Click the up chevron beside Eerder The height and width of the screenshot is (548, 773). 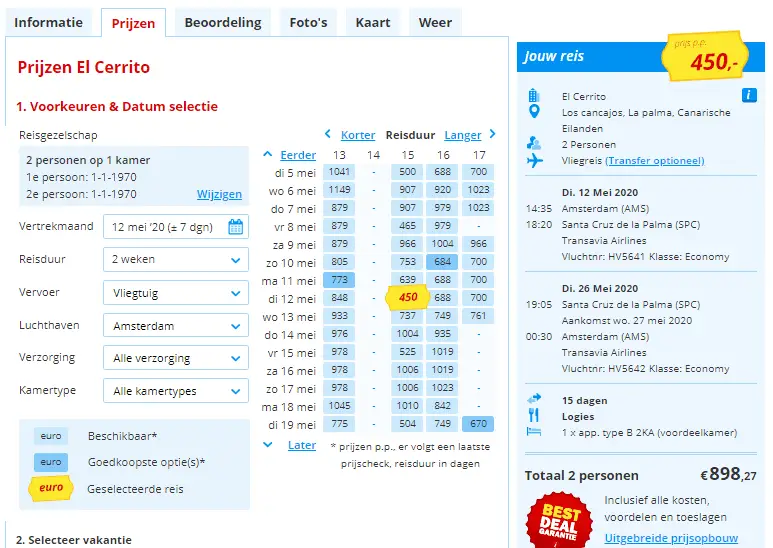pos(268,154)
